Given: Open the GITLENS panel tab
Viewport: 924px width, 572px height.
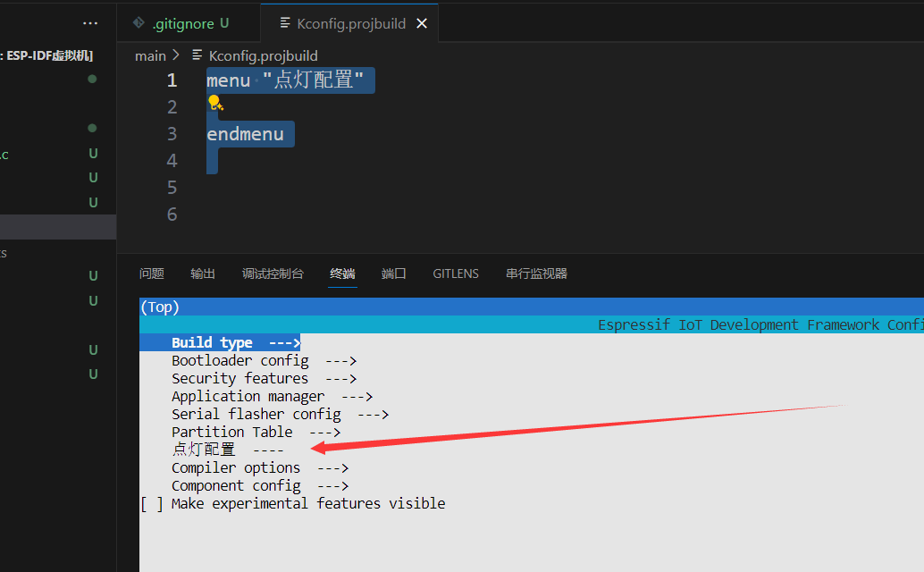Looking at the screenshot, I should coord(456,273).
